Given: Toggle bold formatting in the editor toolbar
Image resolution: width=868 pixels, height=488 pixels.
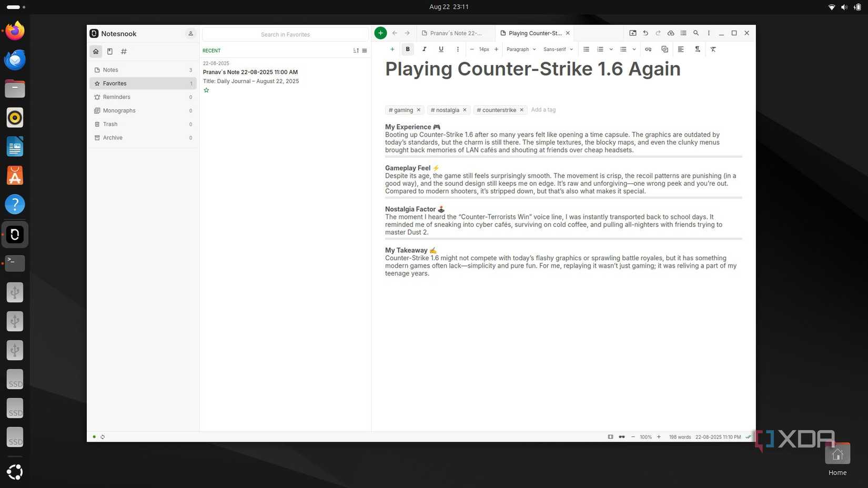Looking at the screenshot, I should pos(408,49).
